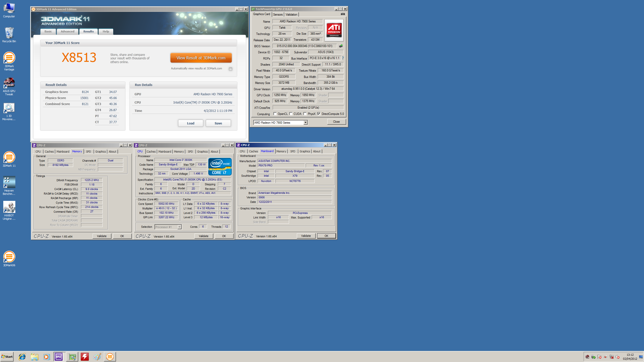Viewport: 644px width, 362px height.
Task: Click the Bus Interface question mark help
Action: coord(343,58)
